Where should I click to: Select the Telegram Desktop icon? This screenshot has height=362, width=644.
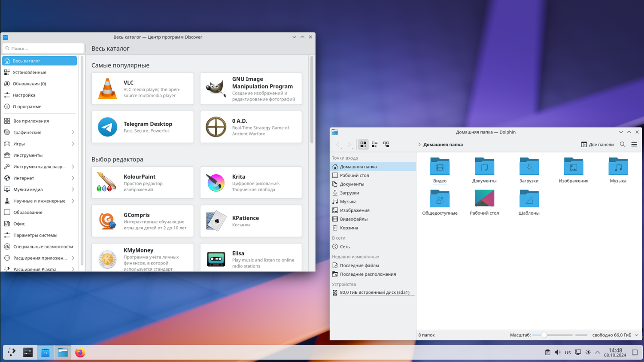point(107,127)
